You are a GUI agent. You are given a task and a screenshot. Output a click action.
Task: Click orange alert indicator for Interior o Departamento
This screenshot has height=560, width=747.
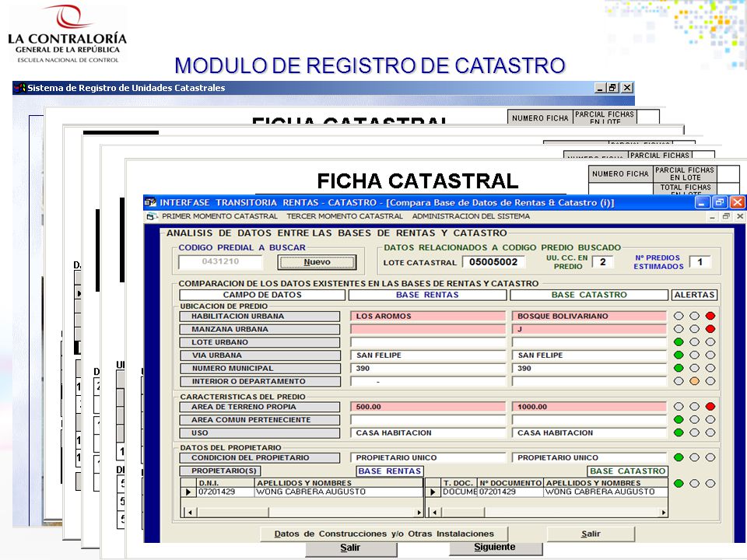(x=695, y=381)
